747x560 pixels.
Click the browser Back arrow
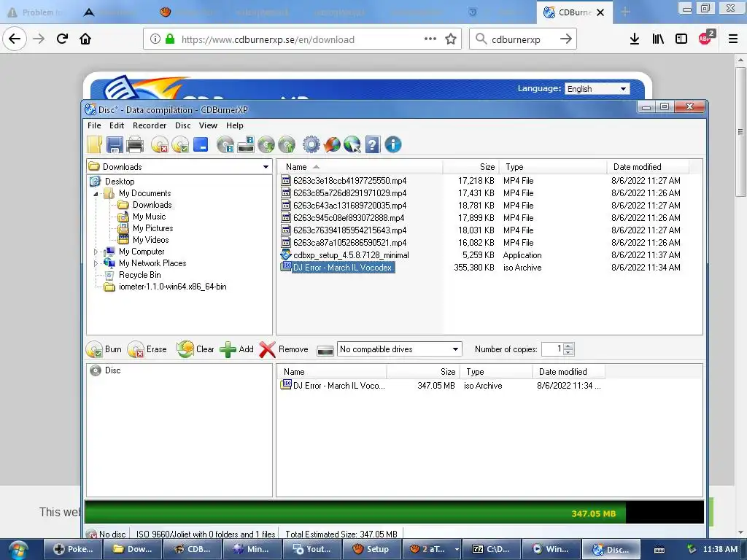pyautogui.click(x=15, y=39)
